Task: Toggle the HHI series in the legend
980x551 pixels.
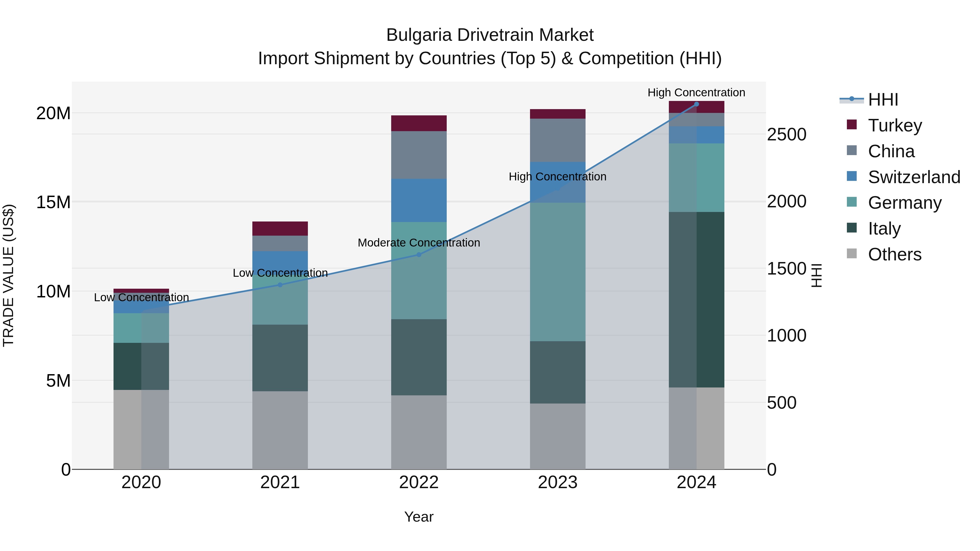Action: point(869,100)
